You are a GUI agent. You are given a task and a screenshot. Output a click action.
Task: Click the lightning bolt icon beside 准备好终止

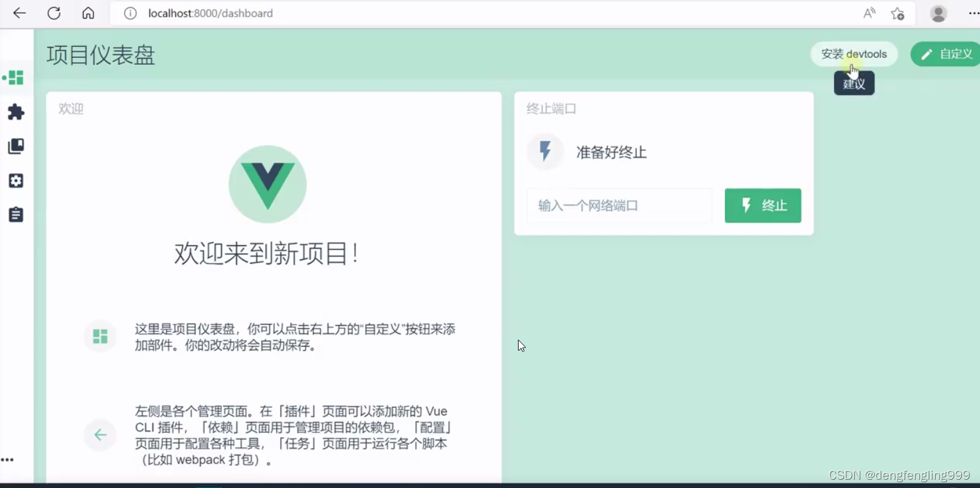(x=545, y=152)
